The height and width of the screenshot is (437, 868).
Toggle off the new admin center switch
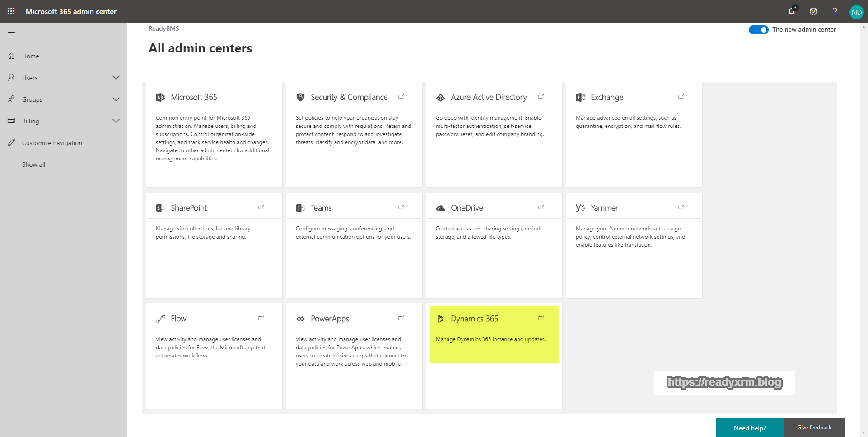[x=758, y=30]
